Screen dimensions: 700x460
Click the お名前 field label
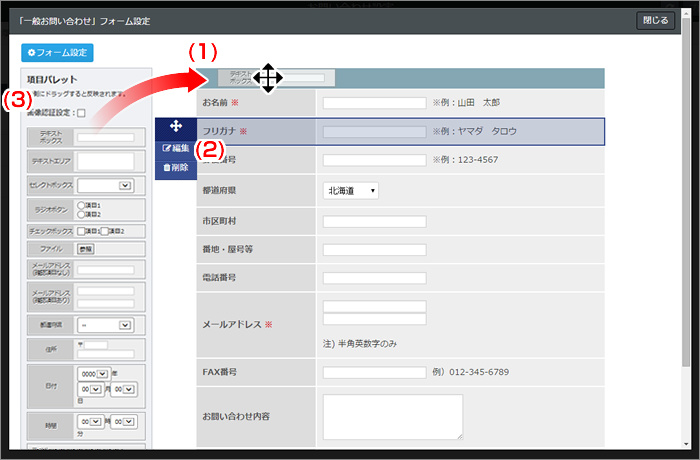click(x=215, y=103)
